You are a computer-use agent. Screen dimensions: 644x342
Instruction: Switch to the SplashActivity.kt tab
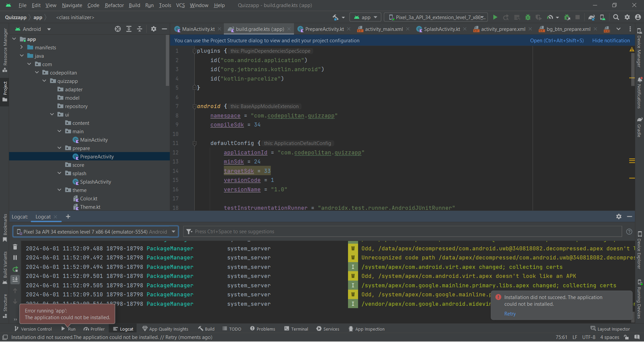(441, 29)
